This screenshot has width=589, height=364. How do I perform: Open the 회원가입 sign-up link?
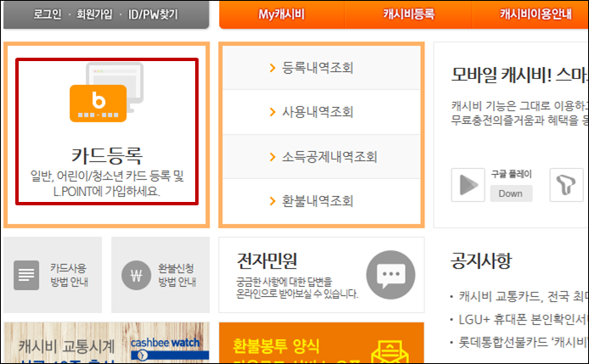94,14
